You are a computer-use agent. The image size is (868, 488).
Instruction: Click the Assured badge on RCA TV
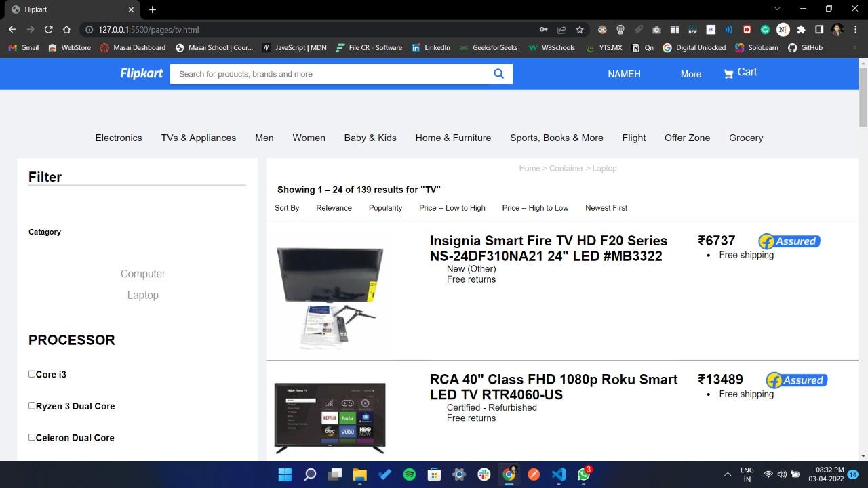[797, 380]
